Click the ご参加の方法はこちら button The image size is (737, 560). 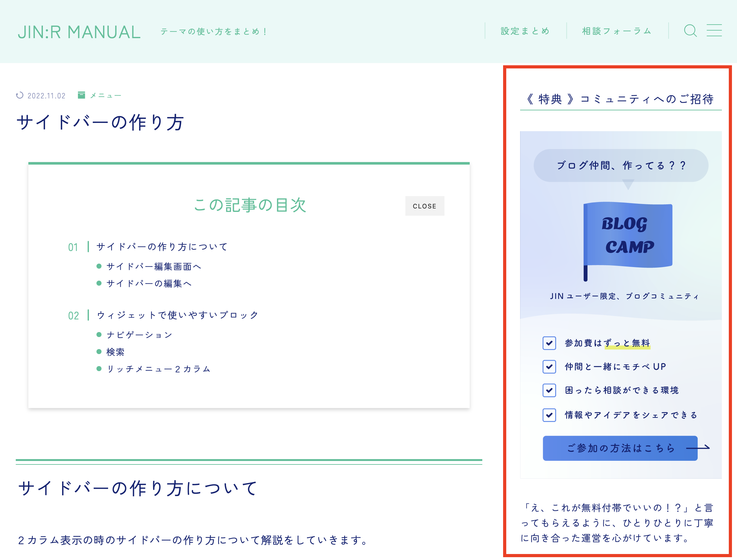(x=620, y=448)
